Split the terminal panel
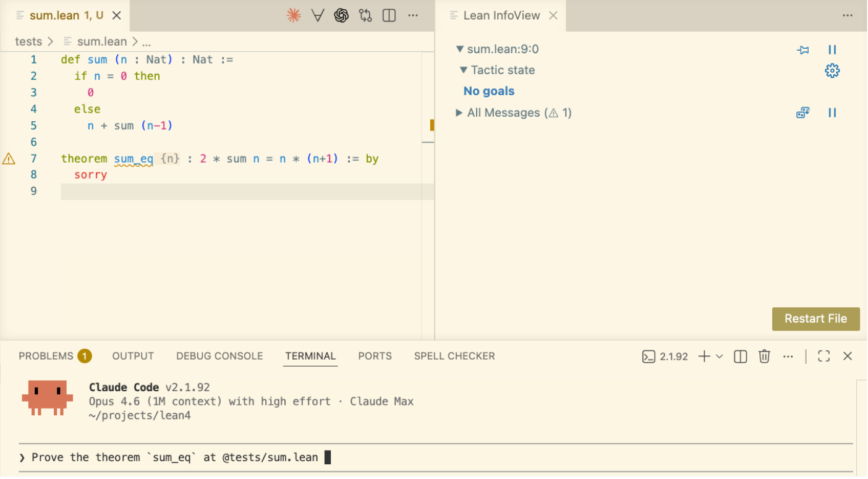The height and width of the screenshot is (479, 868). pyautogui.click(x=741, y=356)
